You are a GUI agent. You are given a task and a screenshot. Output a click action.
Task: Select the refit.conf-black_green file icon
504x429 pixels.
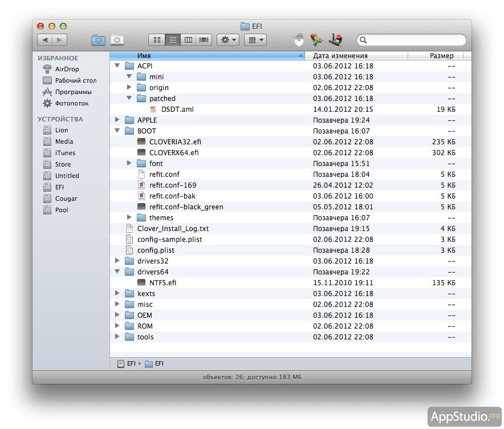point(141,207)
